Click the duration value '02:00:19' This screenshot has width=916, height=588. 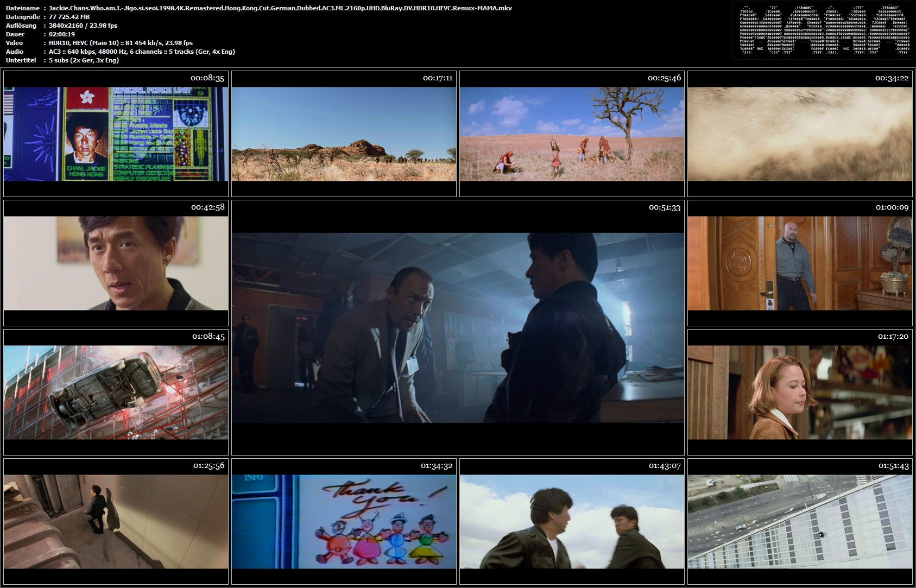[62, 34]
